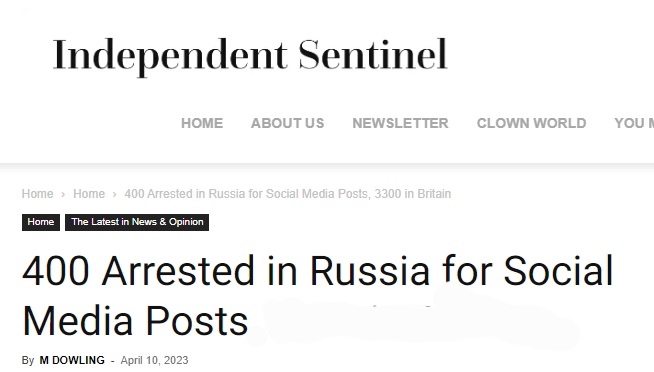Open the partially visible YOU M menu item
Viewport: 654px width, 372px height.
[x=634, y=123]
